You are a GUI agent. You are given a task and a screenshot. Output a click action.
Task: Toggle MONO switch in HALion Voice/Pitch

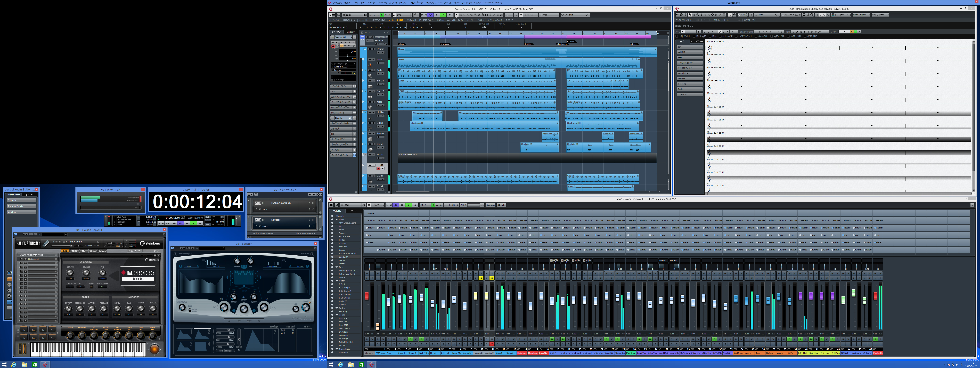pyautogui.click(x=91, y=287)
